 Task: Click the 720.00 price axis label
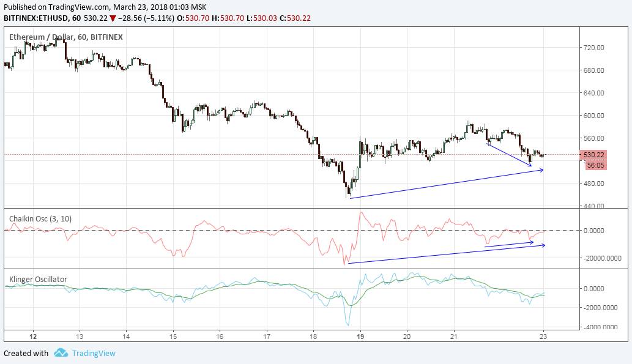tap(593, 48)
